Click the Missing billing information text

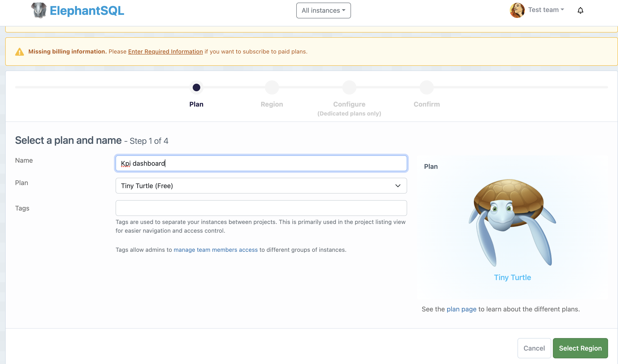click(67, 51)
